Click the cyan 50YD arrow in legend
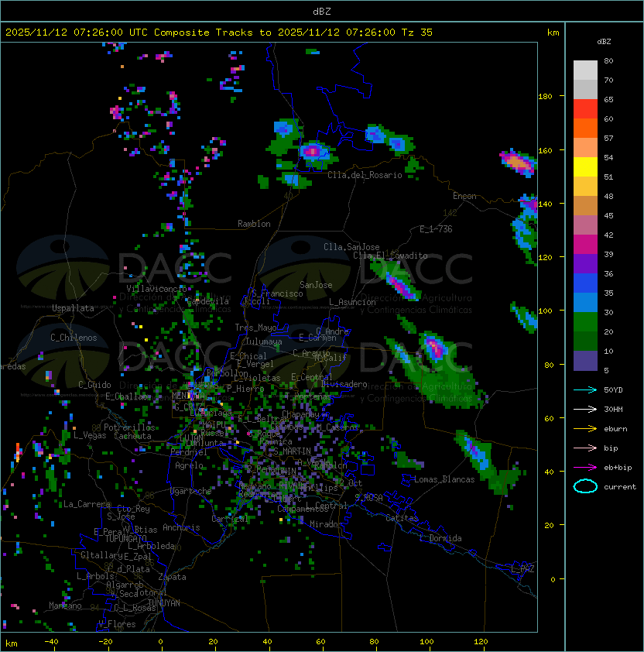644x652 pixels. tap(585, 389)
